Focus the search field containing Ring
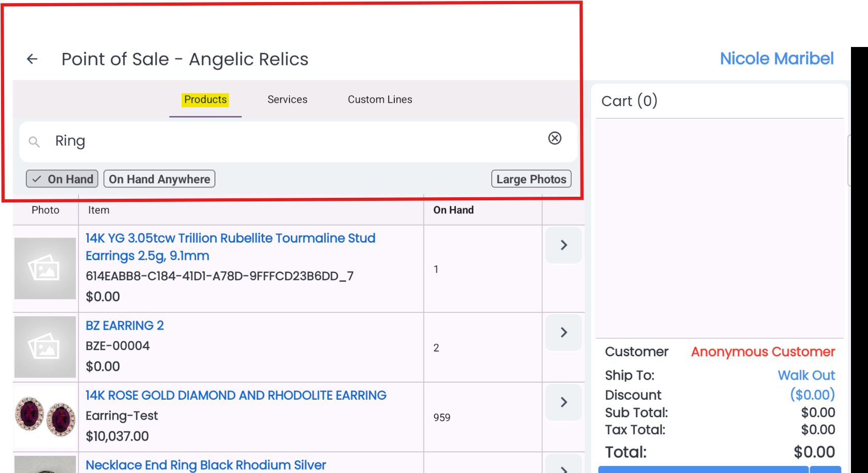This screenshot has width=868, height=473. pyautogui.click(x=298, y=141)
